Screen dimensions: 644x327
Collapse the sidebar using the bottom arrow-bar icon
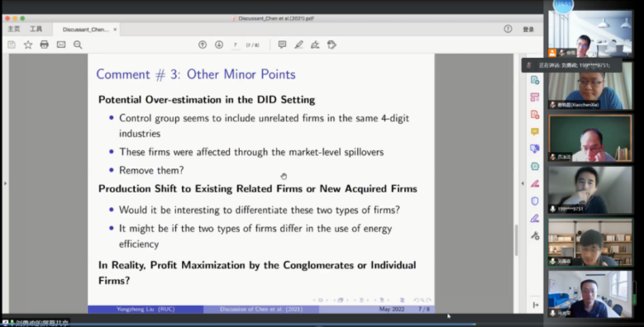point(535,305)
